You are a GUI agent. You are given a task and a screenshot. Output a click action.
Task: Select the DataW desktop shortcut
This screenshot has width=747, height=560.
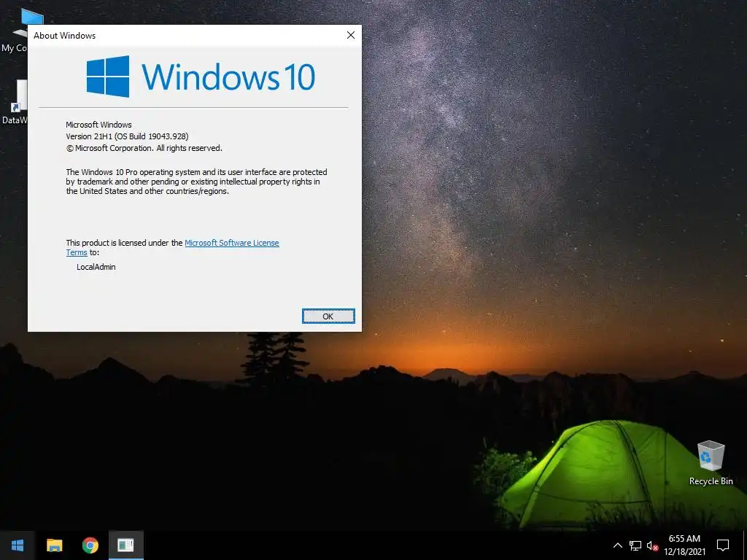[15, 102]
